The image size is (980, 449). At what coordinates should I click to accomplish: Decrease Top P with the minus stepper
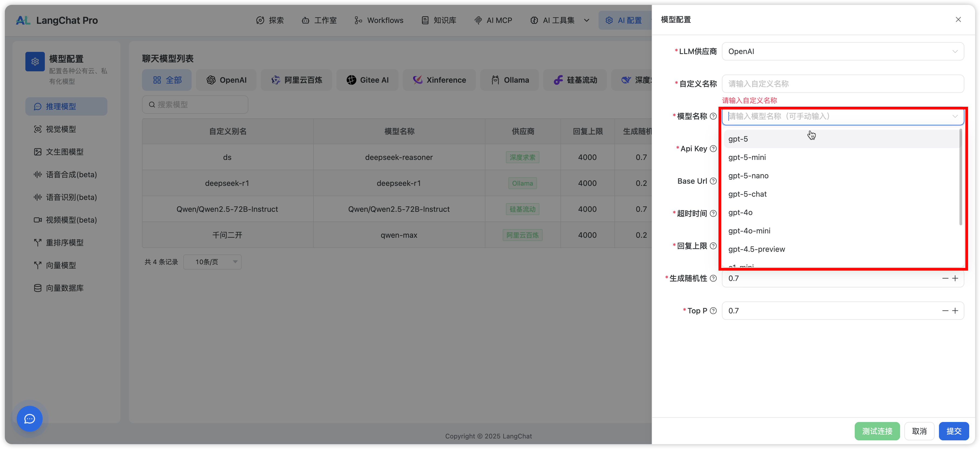coord(945,311)
